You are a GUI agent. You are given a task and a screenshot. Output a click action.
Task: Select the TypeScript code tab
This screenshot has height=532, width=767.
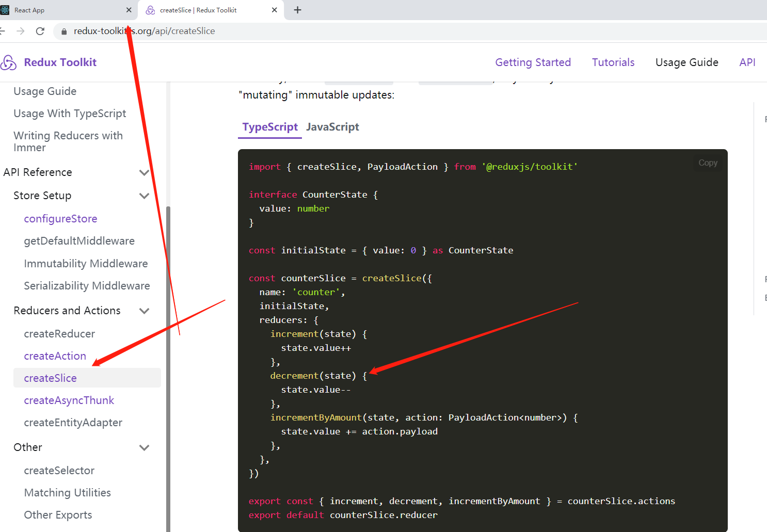click(270, 127)
